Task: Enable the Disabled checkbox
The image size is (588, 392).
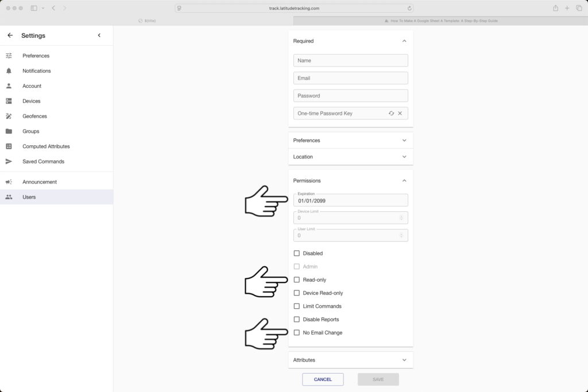Action: click(297, 253)
